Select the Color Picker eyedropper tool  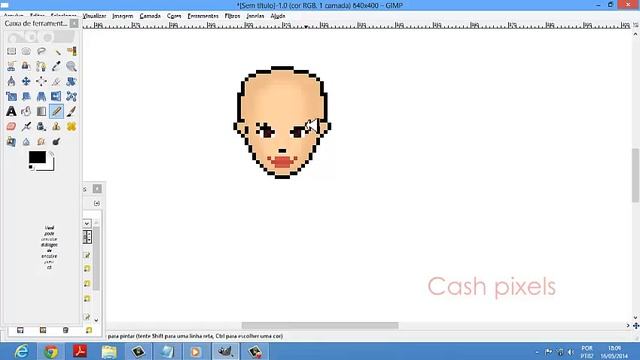pyautogui.click(x=56, y=66)
